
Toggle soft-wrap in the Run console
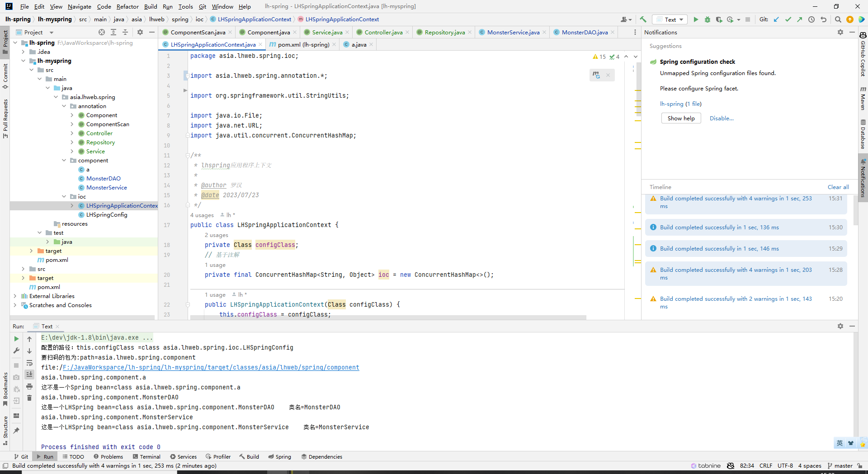point(29,363)
